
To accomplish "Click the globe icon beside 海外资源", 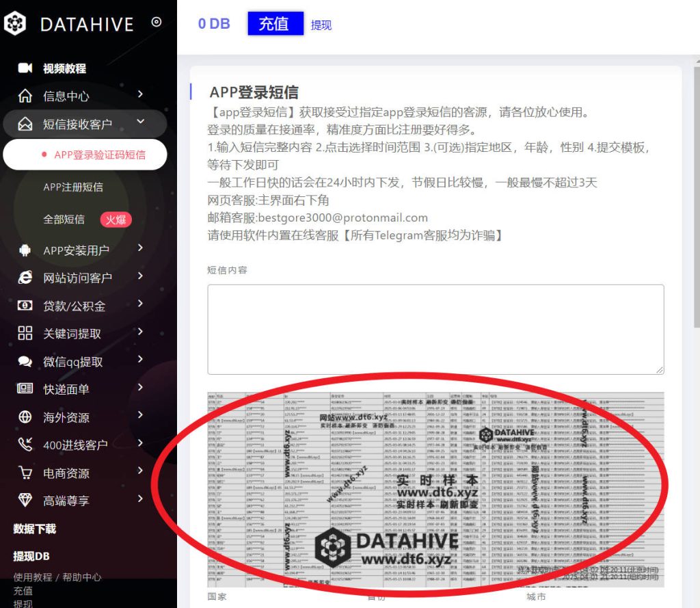I will 25,417.
